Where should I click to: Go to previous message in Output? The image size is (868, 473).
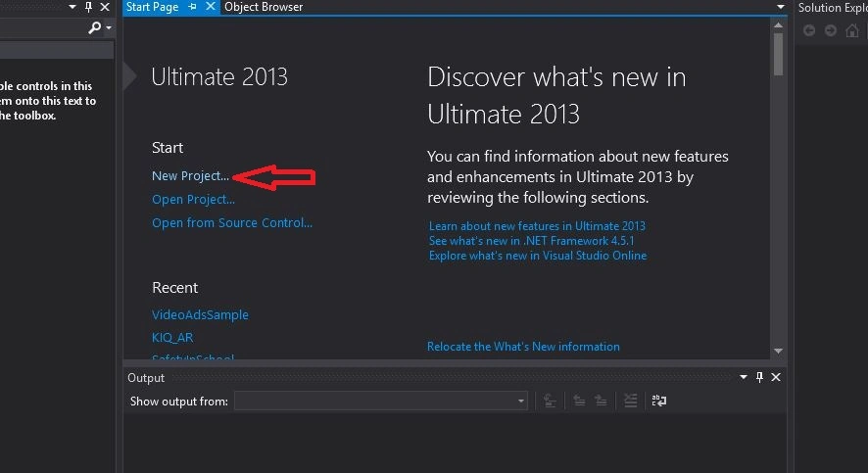pyautogui.click(x=579, y=401)
